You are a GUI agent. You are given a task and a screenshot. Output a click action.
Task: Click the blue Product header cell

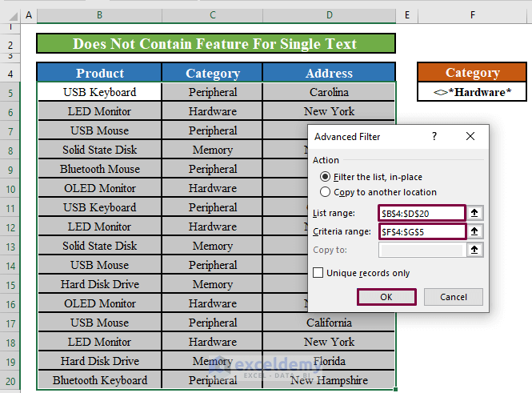pyautogui.click(x=100, y=73)
